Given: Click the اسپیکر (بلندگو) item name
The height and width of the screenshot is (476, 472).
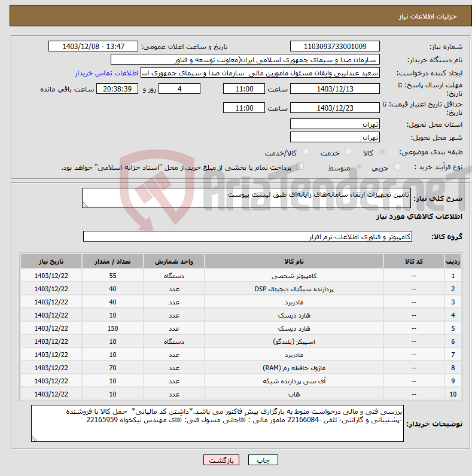Looking at the screenshot, I should pyautogui.click(x=294, y=342).
